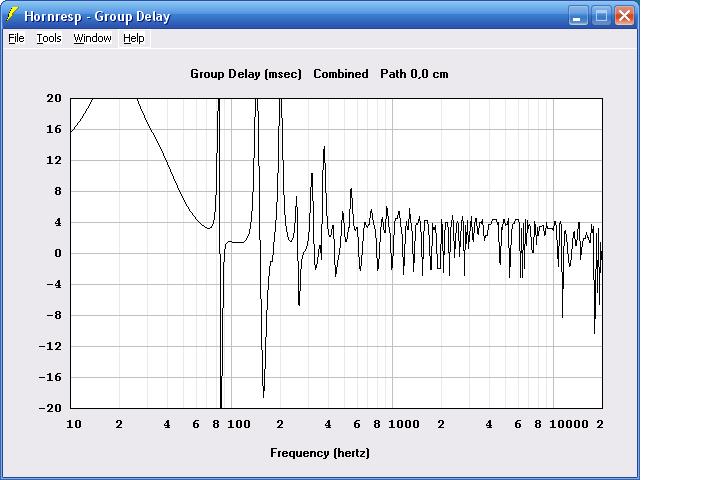The width and height of the screenshot is (705, 480).
Task: Open the Tools menu
Action: pyautogui.click(x=49, y=38)
